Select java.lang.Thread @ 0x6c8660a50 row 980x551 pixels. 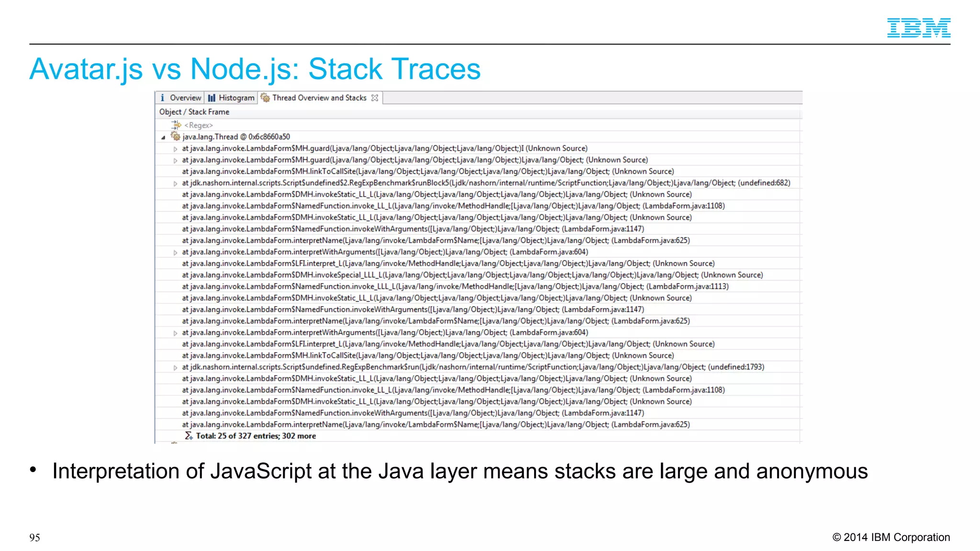click(x=479, y=137)
